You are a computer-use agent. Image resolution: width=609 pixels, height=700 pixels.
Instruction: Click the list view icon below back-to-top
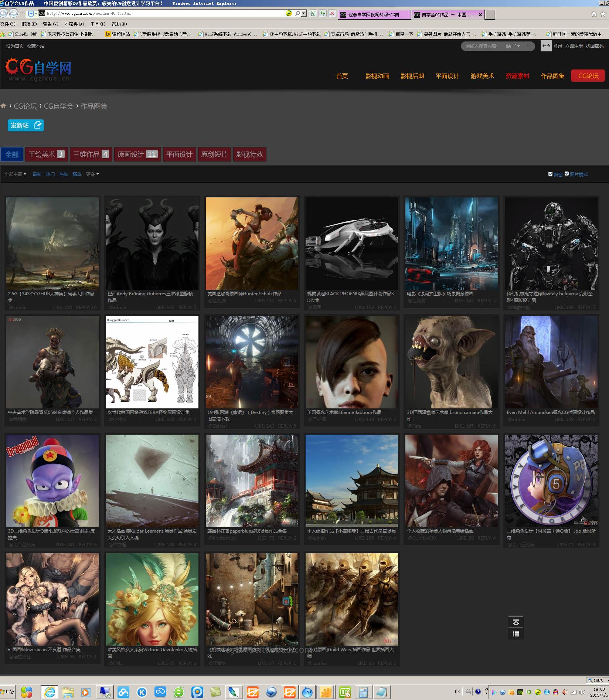click(516, 634)
